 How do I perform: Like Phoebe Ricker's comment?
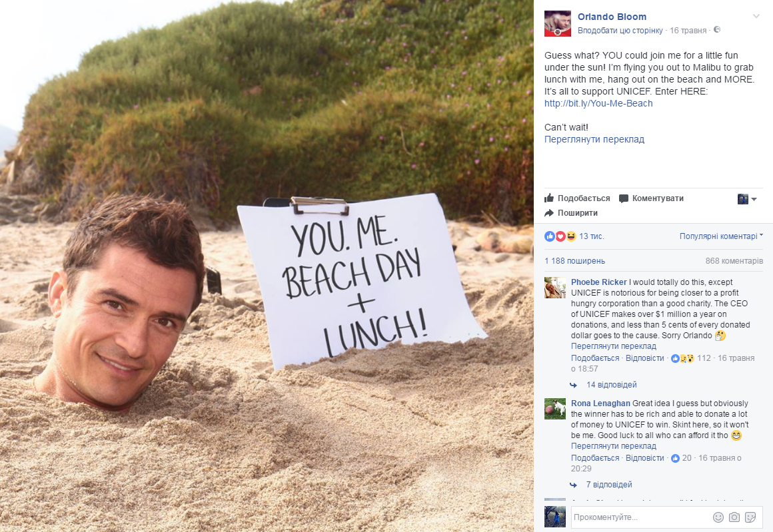coord(595,358)
